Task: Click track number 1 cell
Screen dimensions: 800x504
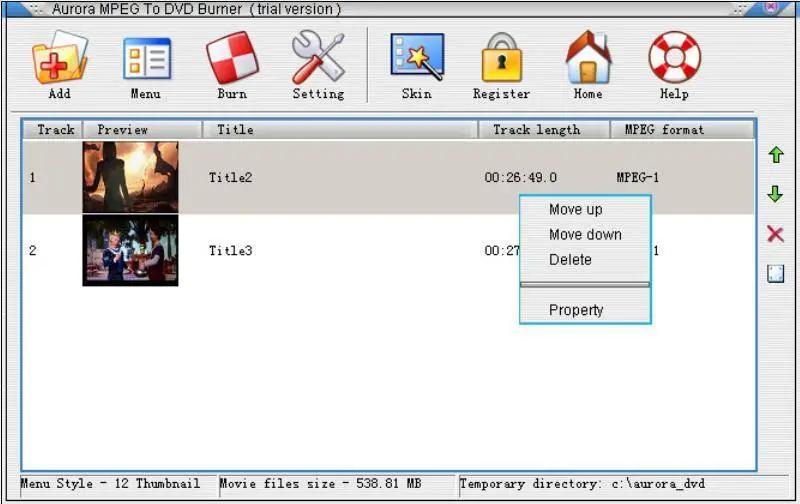Action: (x=33, y=178)
